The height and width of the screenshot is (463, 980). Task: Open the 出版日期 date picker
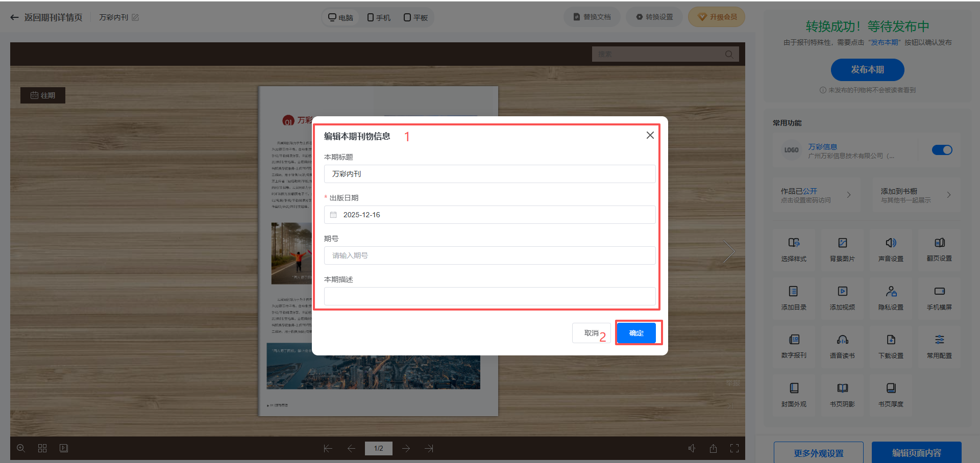pos(489,215)
